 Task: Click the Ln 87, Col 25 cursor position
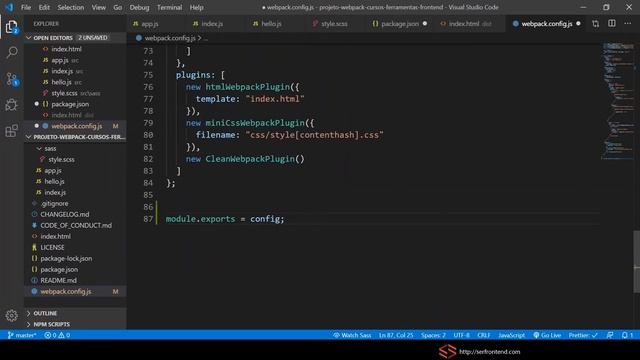(x=396, y=335)
